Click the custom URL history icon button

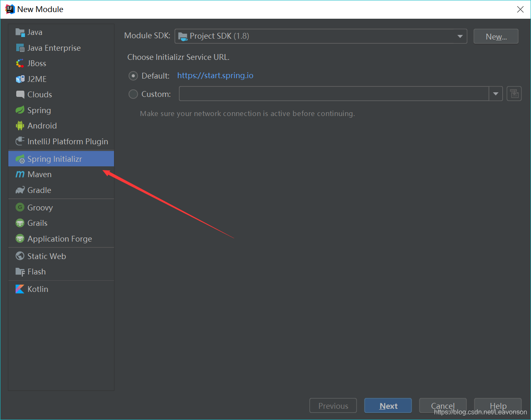pos(514,94)
